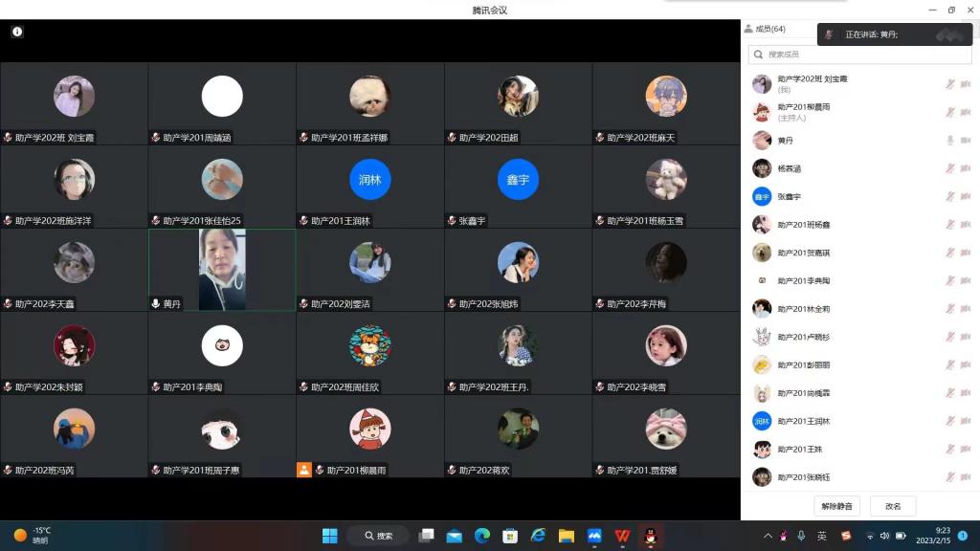Select 黄丹's active video tile

(x=222, y=270)
